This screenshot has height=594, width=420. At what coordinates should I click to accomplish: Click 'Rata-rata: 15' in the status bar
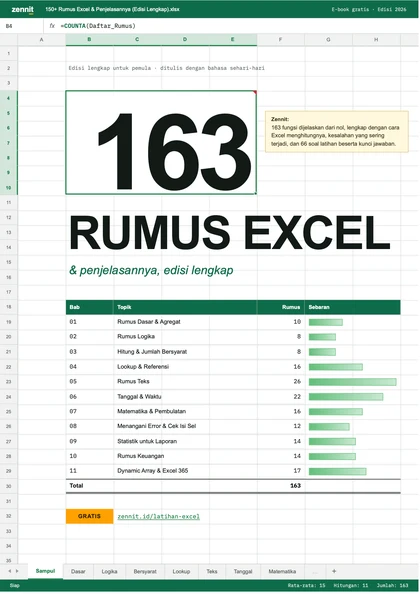pyautogui.click(x=306, y=586)
